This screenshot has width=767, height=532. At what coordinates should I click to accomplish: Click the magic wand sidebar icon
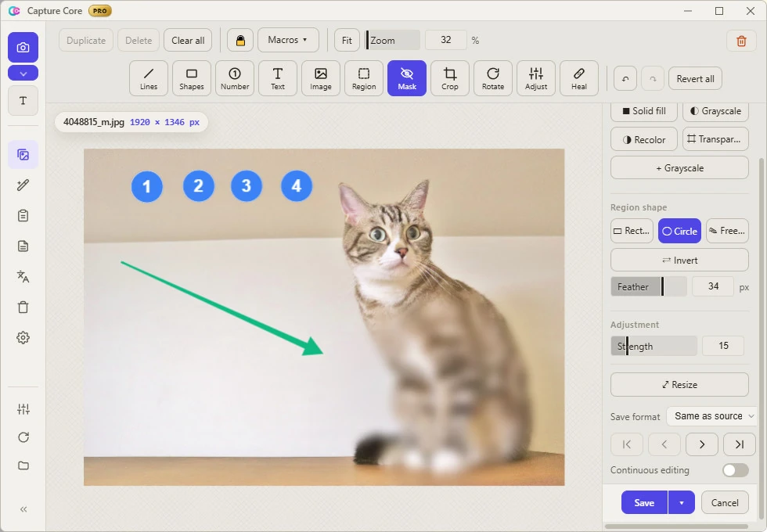23,185
